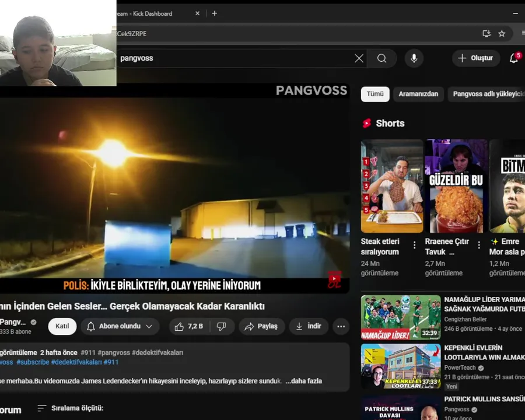Click the Shorts section heading
Image resolution: width=525 pixels, height=420 pixels.
click(x=390, y=124)
